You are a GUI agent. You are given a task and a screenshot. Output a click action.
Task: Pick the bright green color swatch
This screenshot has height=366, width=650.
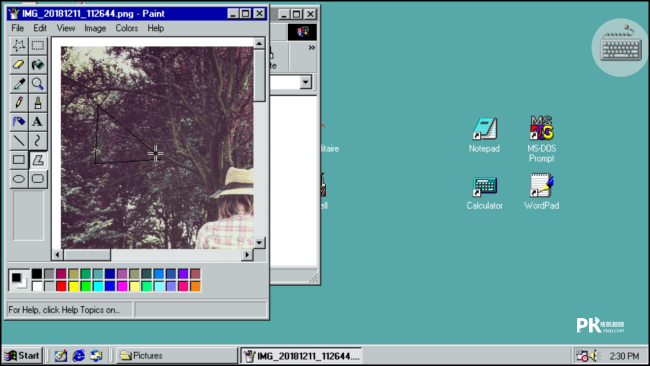[x=86, y=286]
